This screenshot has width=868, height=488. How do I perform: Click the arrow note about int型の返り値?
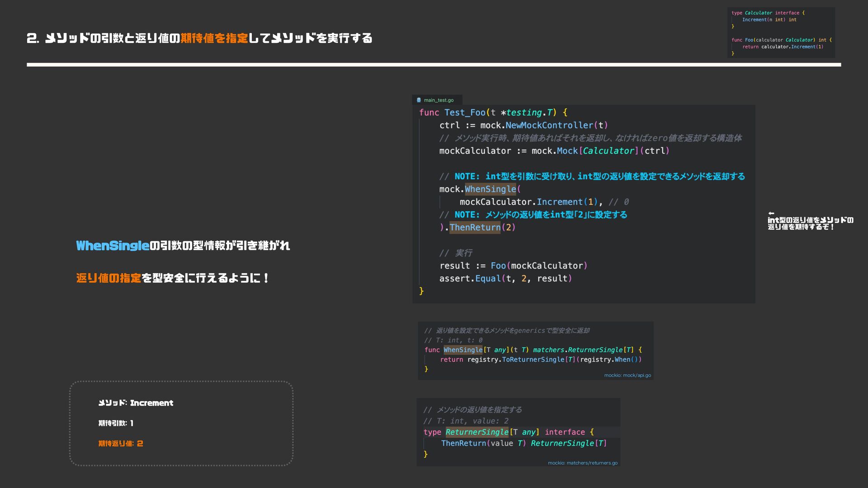point(810,221)
